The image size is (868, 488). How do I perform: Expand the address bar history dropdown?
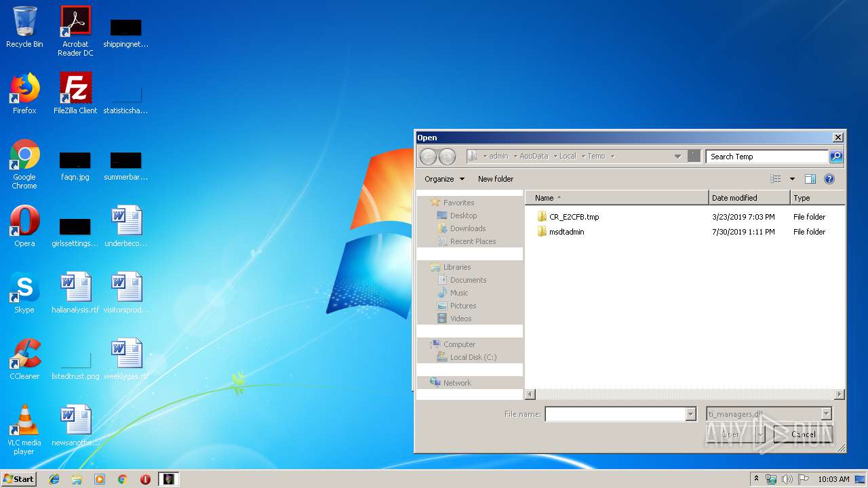coord(677,157)
